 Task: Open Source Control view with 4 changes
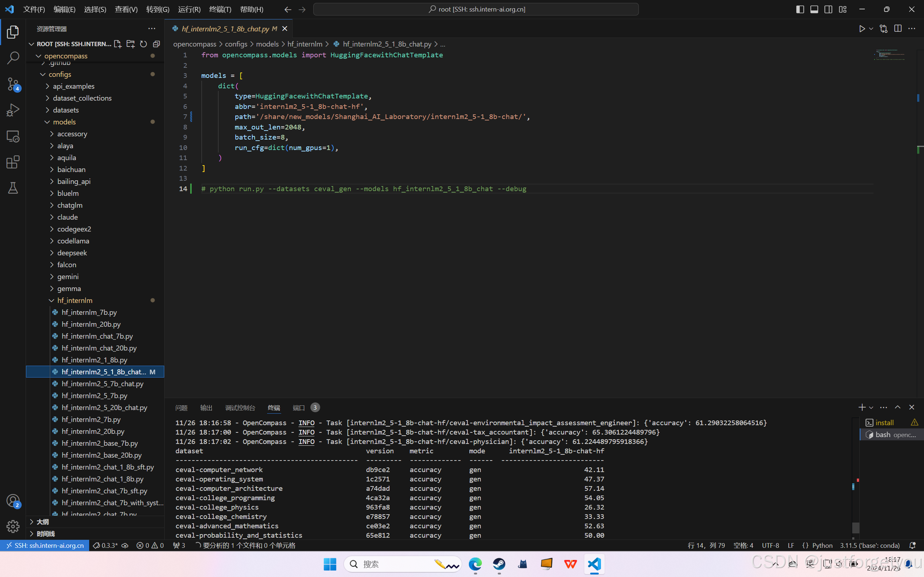pos(13,84)
